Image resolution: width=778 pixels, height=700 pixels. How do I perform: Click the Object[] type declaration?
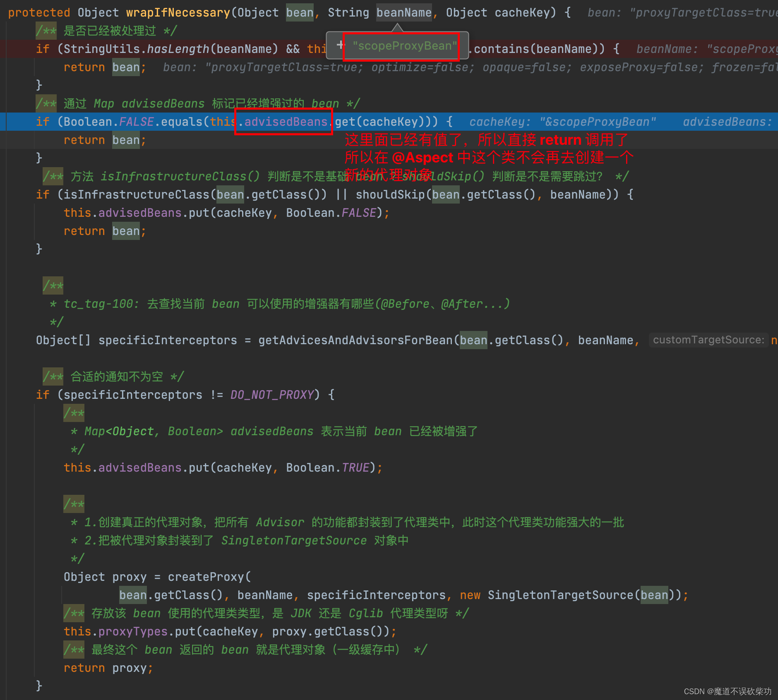(x=63, y=340)
